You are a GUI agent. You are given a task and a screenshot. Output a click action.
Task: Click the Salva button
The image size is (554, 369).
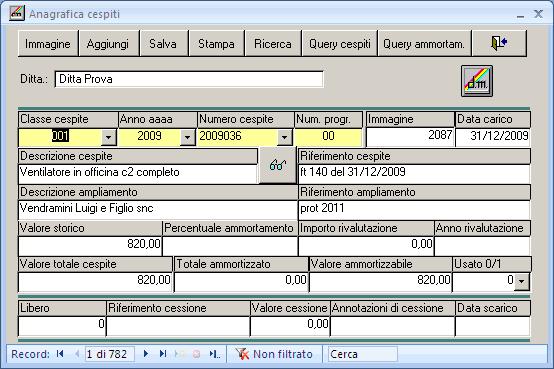pos(163,43)
